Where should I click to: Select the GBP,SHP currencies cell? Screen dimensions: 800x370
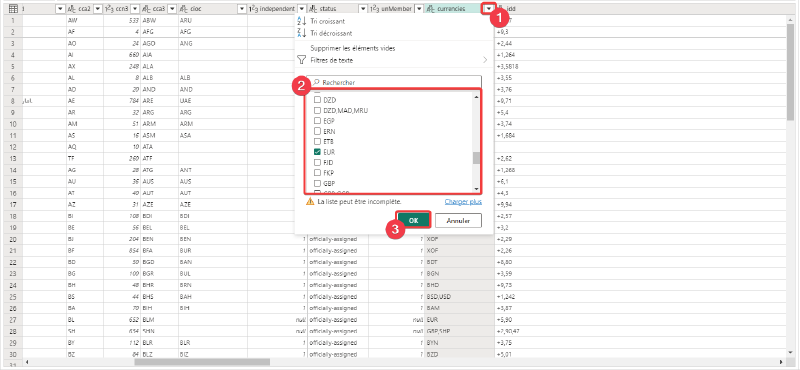[459, 331]
